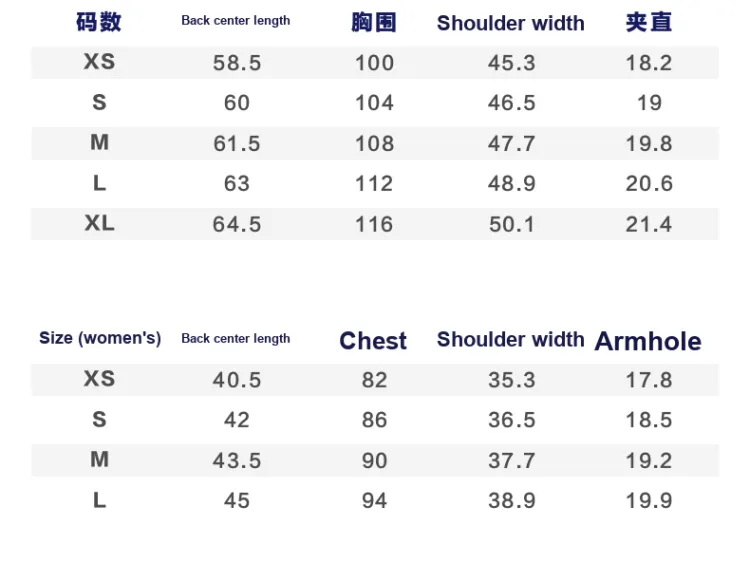Select the 116 chest measurement cell

point(374,224)
